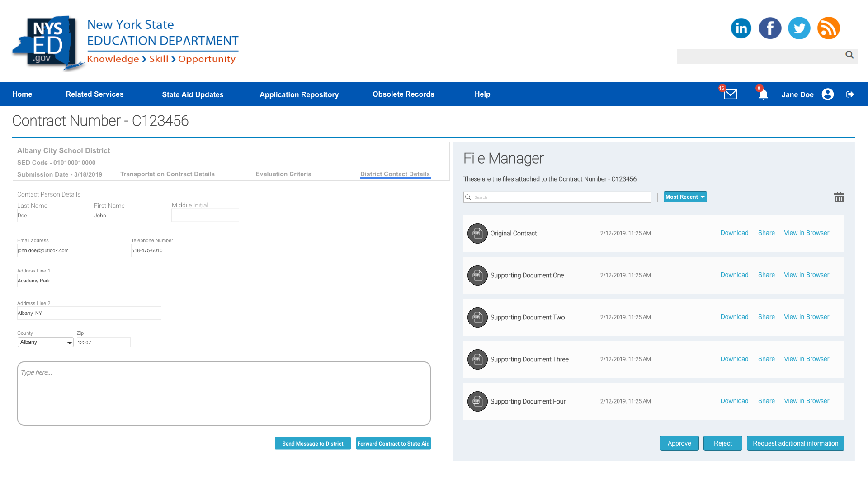868x488 pixels.
Task: Click the Facebook icon in header
Action: pyautogui.click(x=770, y=28)
